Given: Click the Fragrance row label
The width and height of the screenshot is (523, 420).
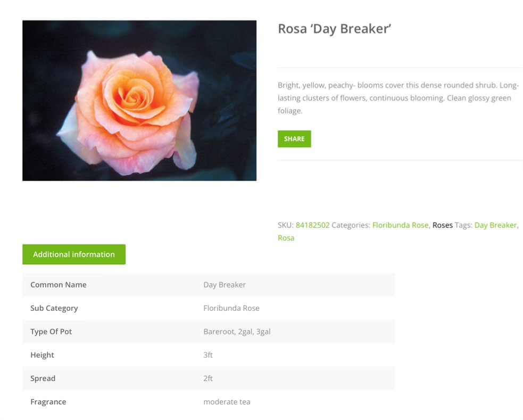Looking at the screenshot, I should [x=48, y=402].
